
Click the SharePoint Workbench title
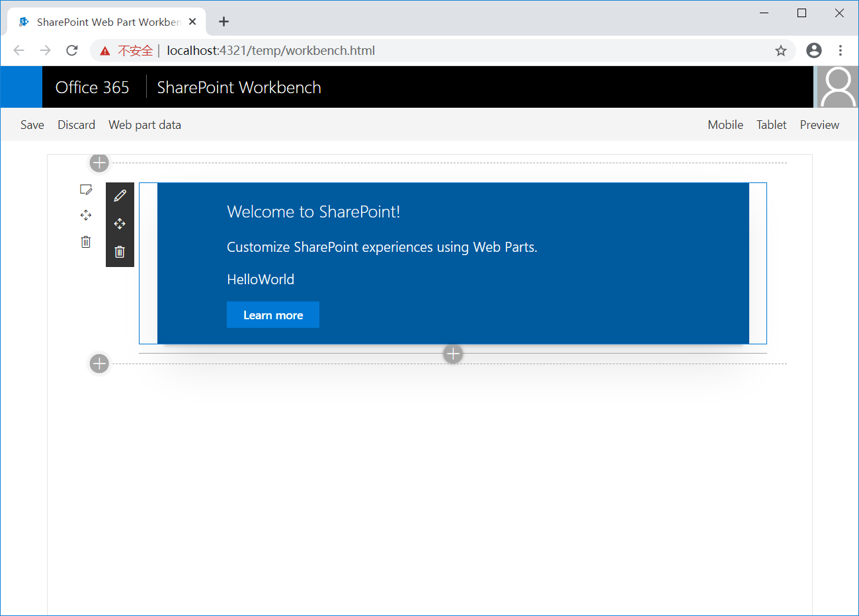(239, 87)
